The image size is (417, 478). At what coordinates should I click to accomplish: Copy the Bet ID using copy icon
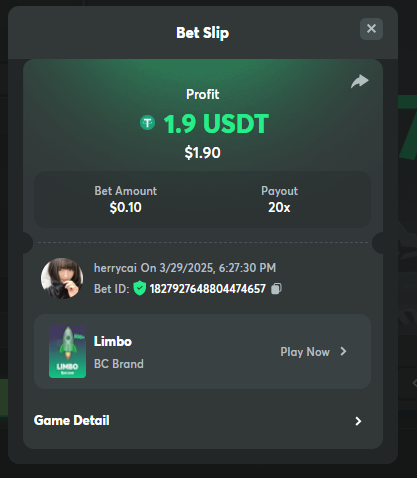point(276,289)
